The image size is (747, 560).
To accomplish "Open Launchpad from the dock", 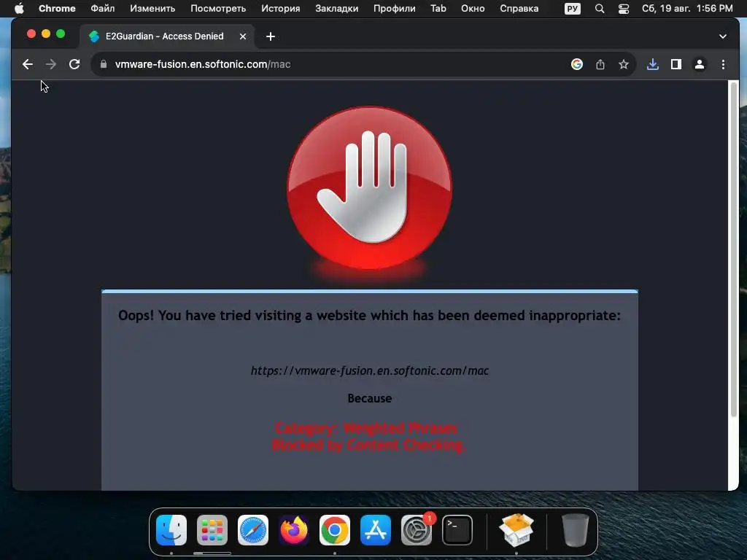I will 212,530.
